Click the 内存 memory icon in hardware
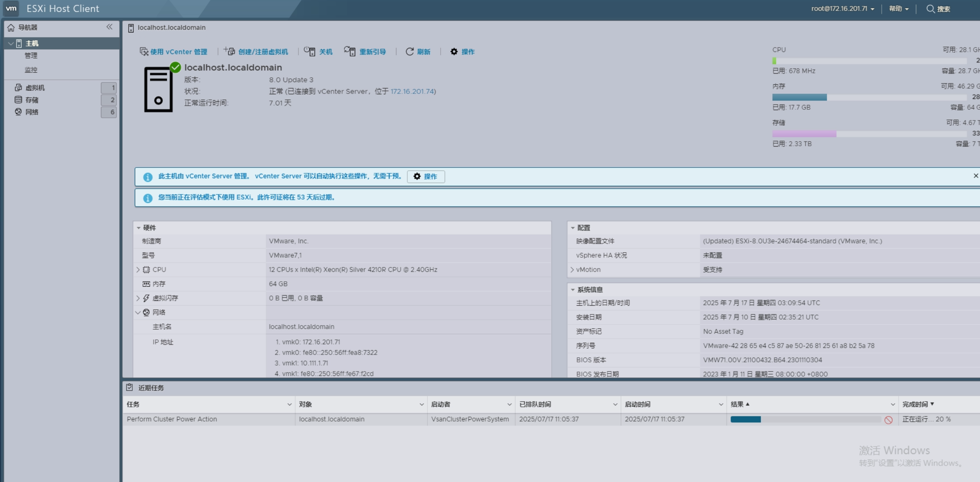Screen dimensions: 980x482 (x=146, y=284)
